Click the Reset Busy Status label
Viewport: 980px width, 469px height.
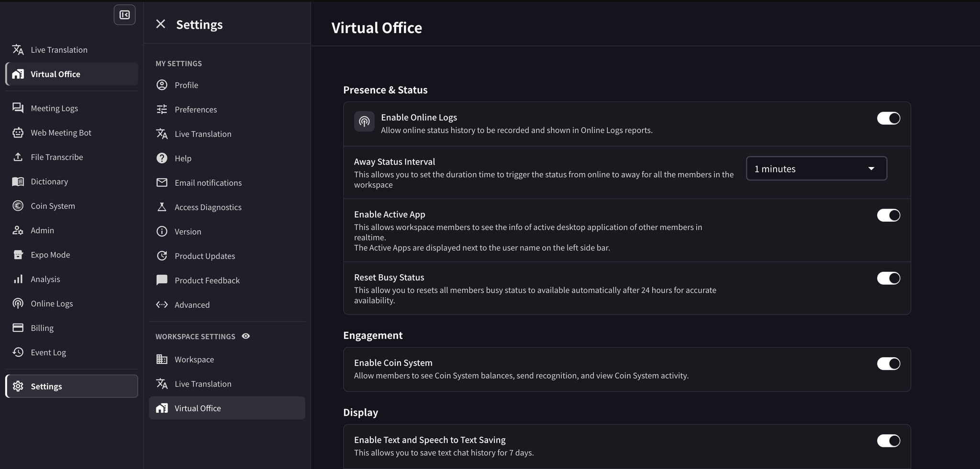(x=389, y=278)
